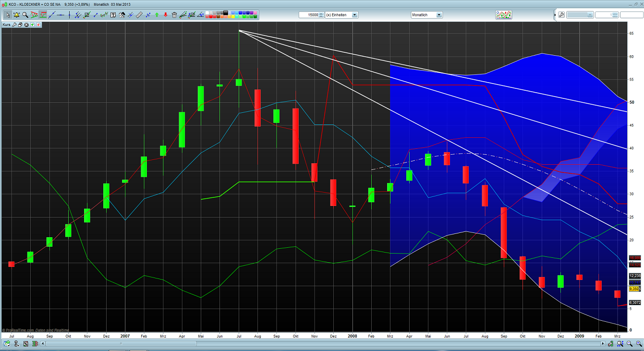Open hammer and wrench settings tool
This screenshot has height=351, width=644.
(x=122, y=15)
